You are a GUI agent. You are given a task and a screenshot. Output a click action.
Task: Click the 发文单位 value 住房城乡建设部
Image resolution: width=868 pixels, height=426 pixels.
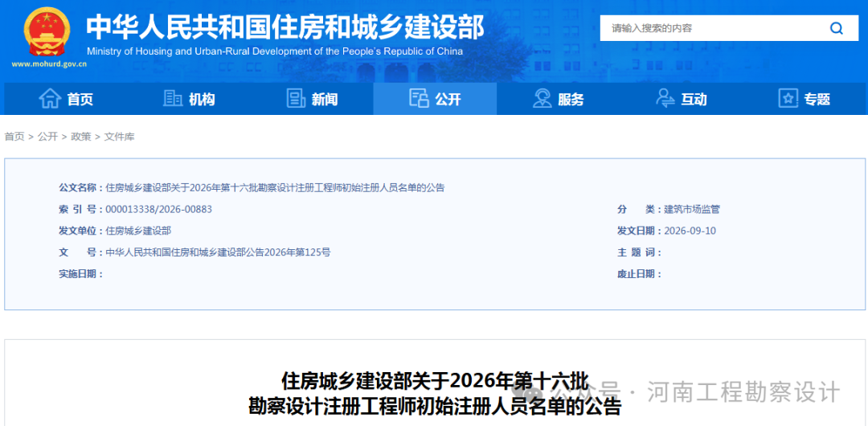(138, 231)
